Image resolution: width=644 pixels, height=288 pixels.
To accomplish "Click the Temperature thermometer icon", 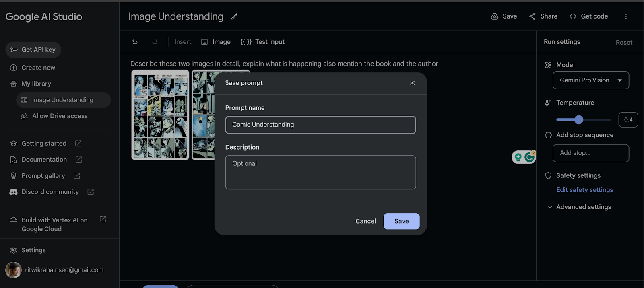I will pyautogui.click(x=548, y=103).
